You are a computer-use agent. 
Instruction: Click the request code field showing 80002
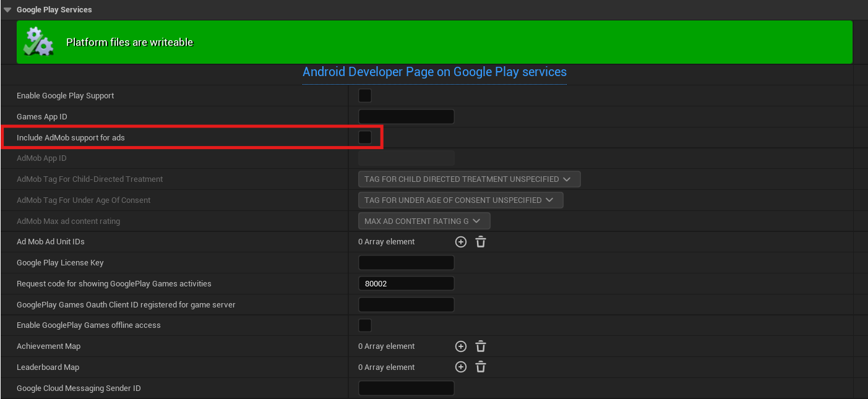[406, 284]
